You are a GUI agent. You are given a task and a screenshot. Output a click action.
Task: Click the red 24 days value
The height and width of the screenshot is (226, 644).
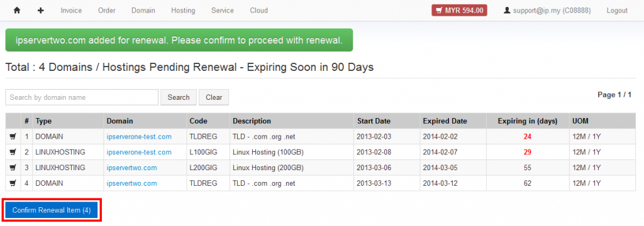pyautogui.click(x=528, y=137)
